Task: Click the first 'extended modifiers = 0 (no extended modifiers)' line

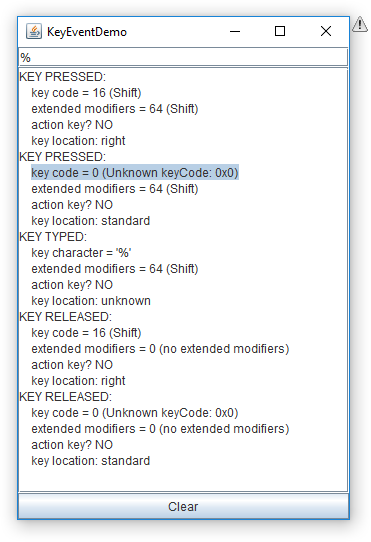Action: point(160,349)
